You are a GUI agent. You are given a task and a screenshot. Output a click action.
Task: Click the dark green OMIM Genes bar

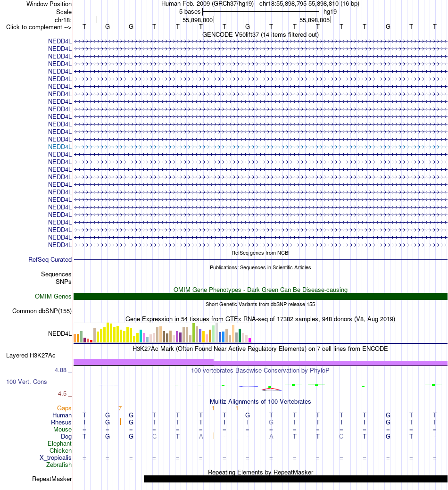pos(260,296)
